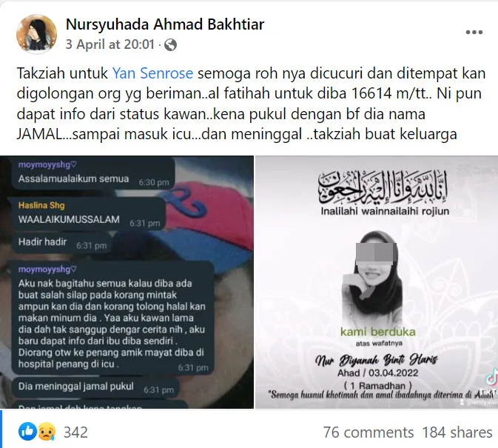Click the post caption text beginning 'Takziah untuk'
The image size is (498, 448).
pos(251,104)
